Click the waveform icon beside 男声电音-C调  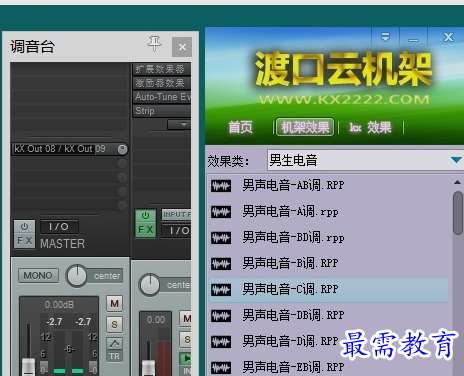pos(221,290)
